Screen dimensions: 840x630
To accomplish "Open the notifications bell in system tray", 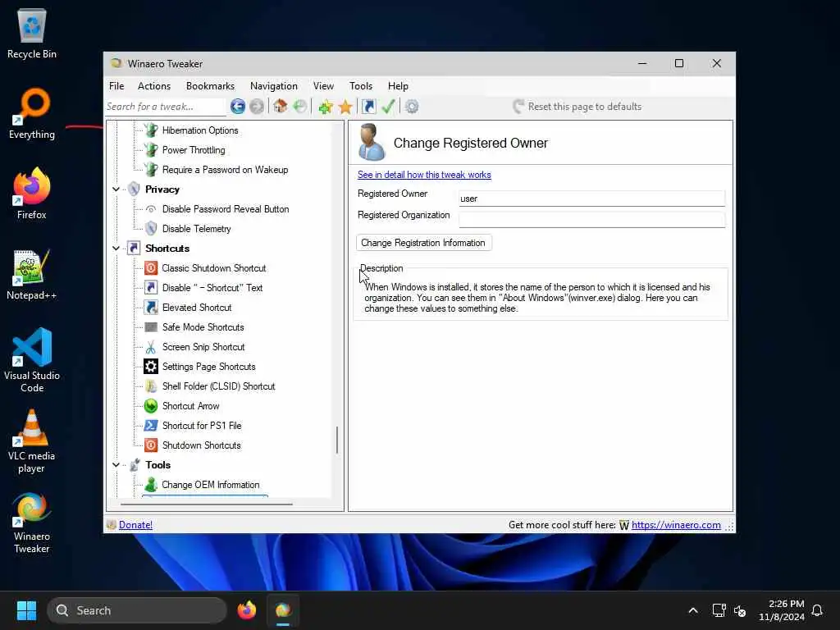I will click(817, 610).
